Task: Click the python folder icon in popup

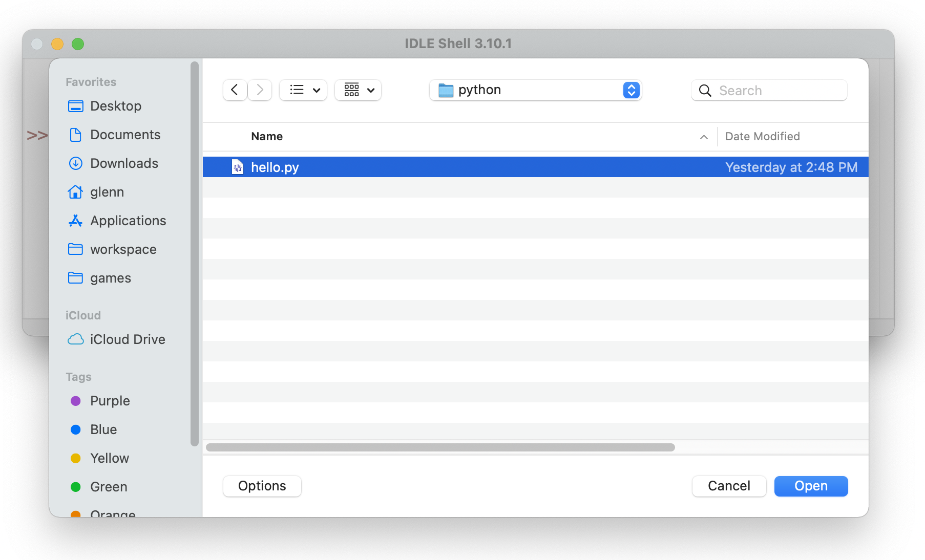Action: (x=446, y=91)
